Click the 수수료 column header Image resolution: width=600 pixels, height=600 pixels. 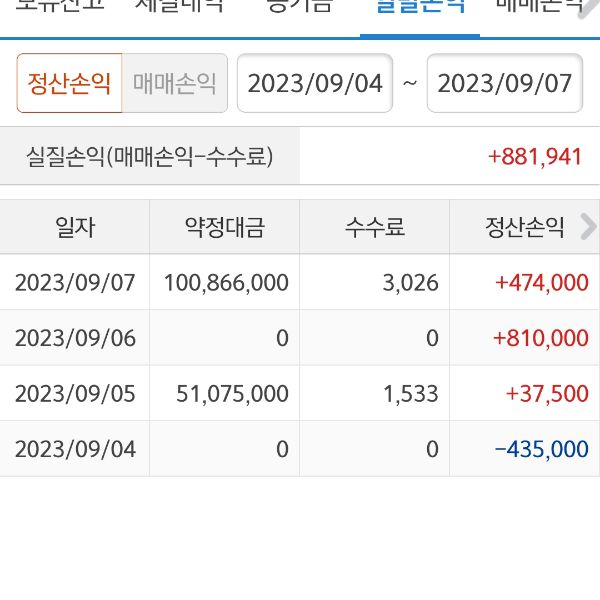click(375, 227)
